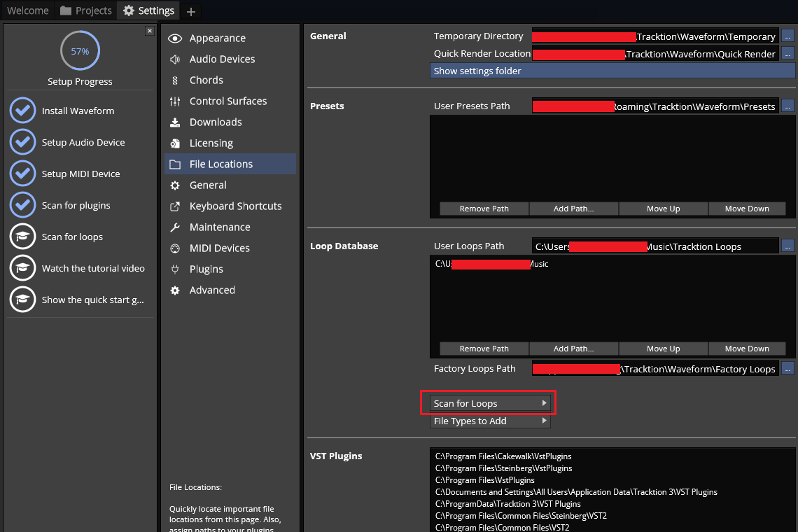
Task: Click the User Loops Path field
Action: 654,246
